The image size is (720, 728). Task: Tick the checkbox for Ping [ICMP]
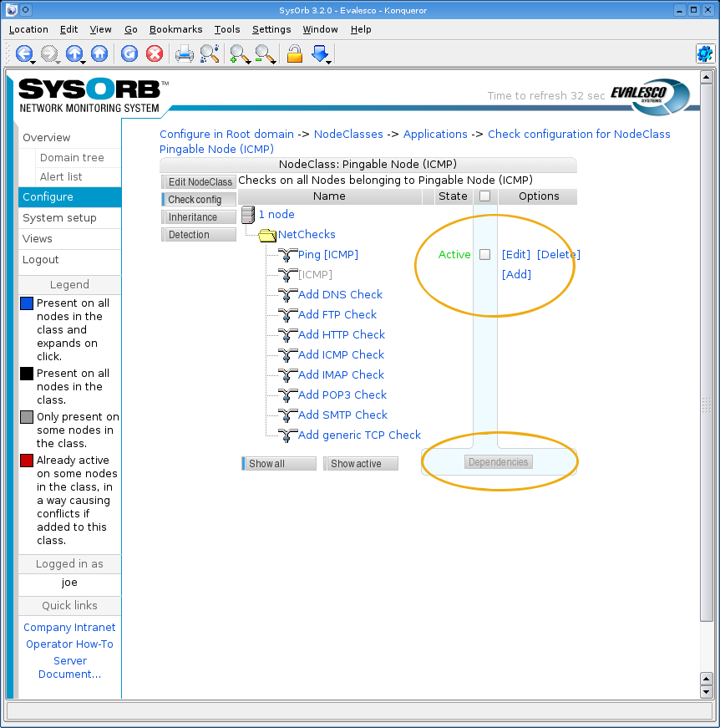click(x=484, y=254)
